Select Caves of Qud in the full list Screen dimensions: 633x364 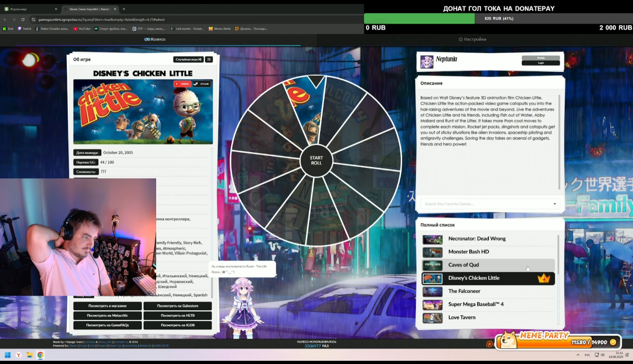[x=463, y=265]
